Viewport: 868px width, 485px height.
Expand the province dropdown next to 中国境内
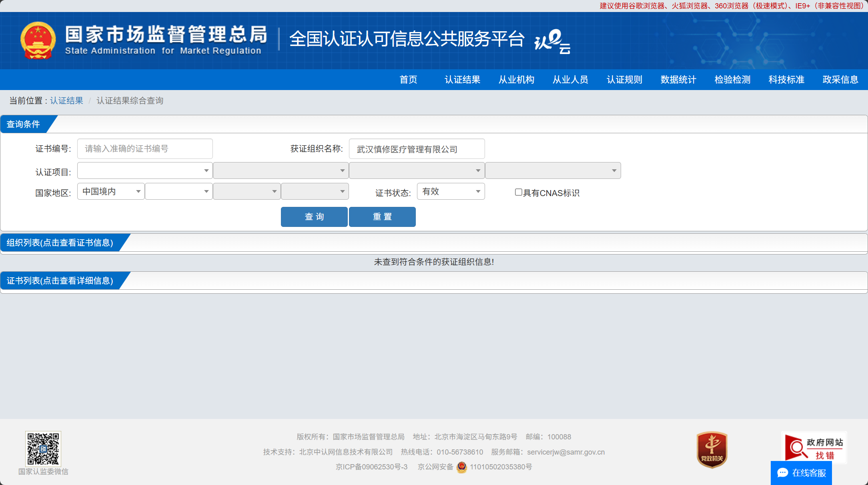(x=178, y=191)
